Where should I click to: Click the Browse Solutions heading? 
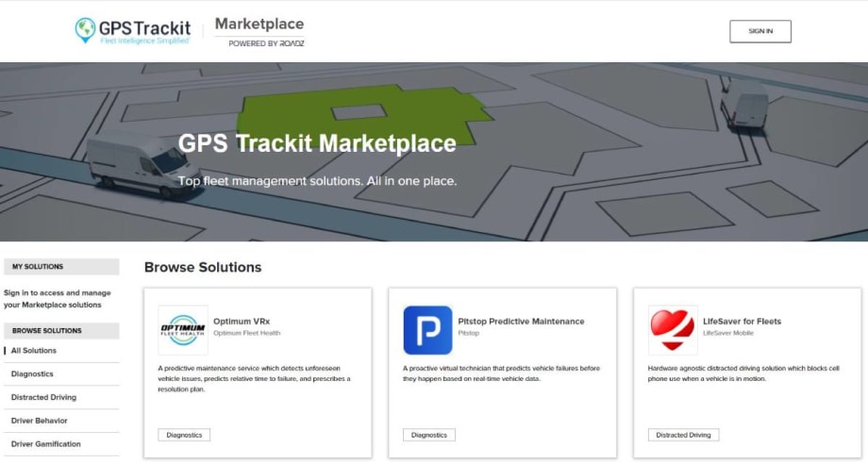tap(203, 267)
